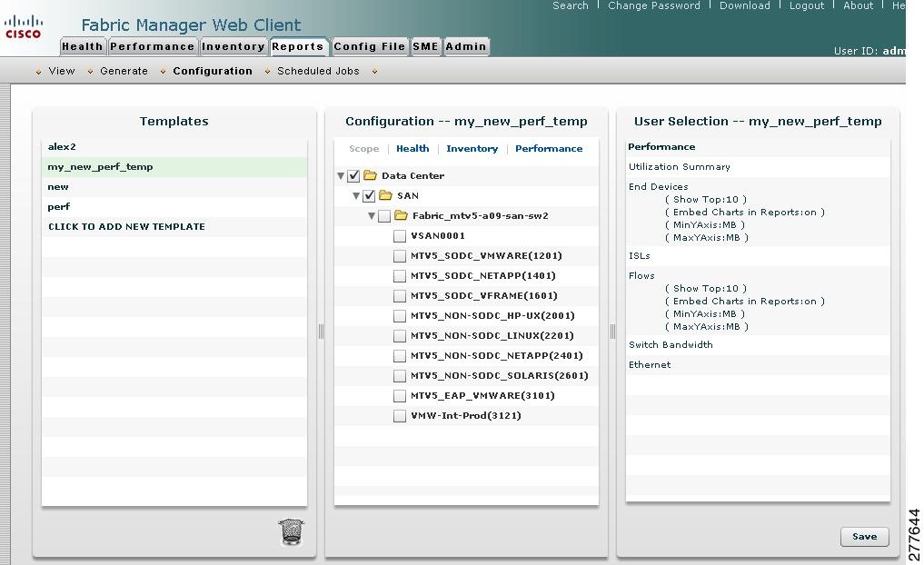Screen dimensions: 924x565
Task: Select the alex2 template
Action: 59,146
